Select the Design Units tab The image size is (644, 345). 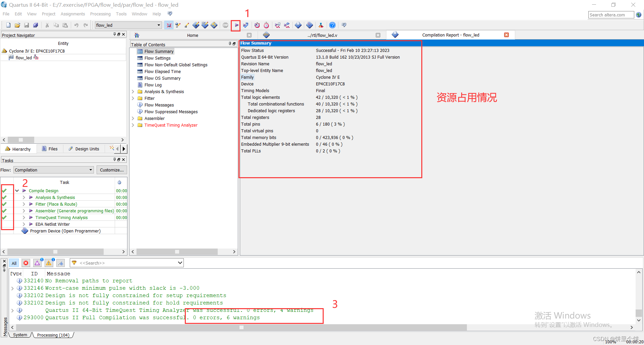[84, 149]
